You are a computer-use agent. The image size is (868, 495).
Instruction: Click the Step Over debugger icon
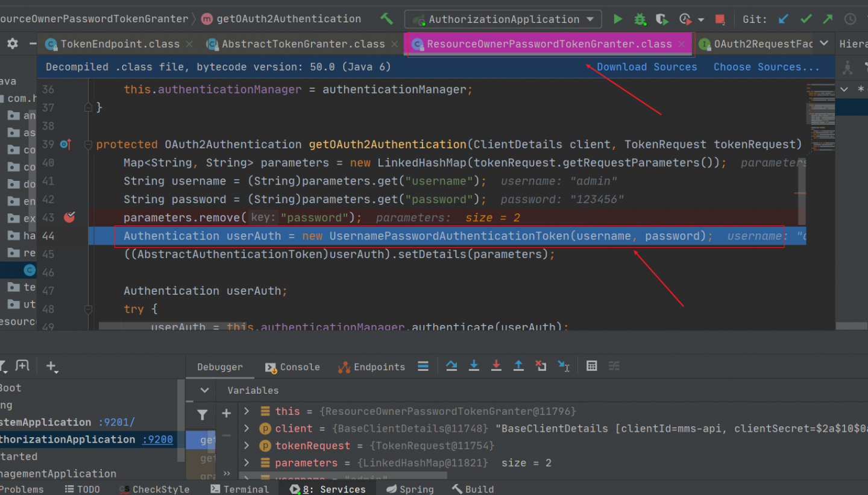coord(451,366)
